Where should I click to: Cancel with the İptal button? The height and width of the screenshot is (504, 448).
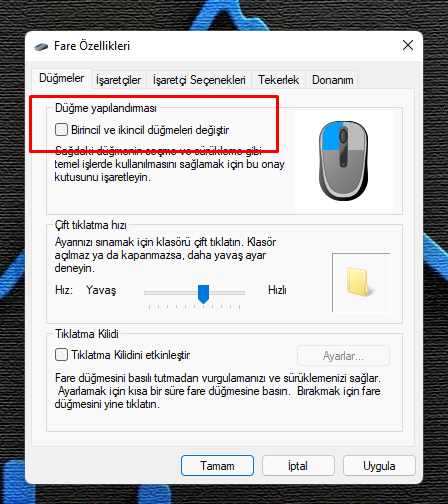[298, 466]
